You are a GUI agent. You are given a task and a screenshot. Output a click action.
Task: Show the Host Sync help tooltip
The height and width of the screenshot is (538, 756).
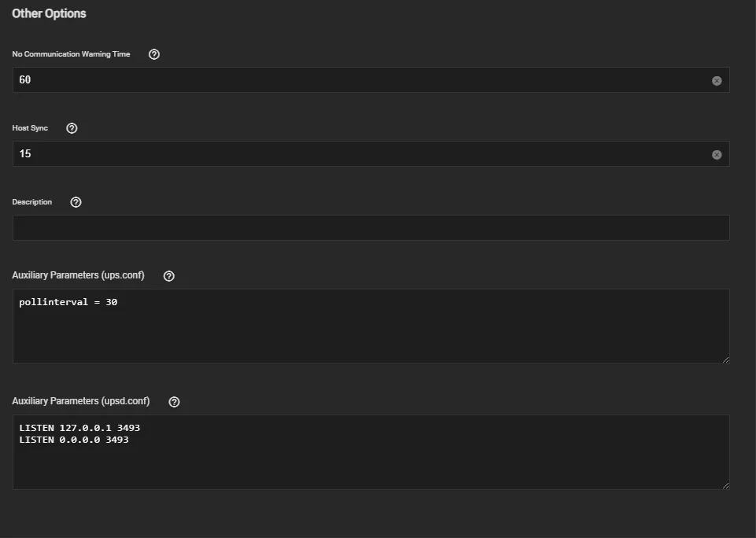point(72,128)
